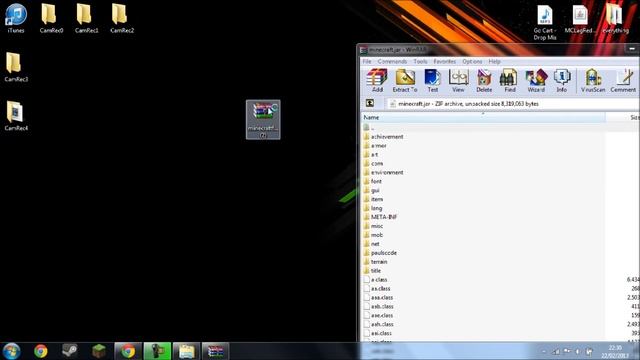Select the mob folder
The image size is (640, 360).
373,235
